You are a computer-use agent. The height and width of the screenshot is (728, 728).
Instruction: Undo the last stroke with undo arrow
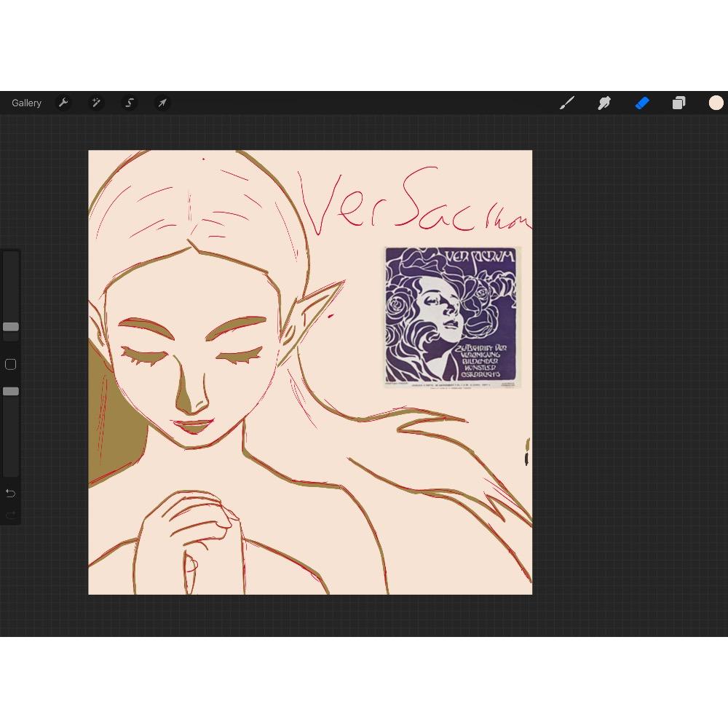10,493
